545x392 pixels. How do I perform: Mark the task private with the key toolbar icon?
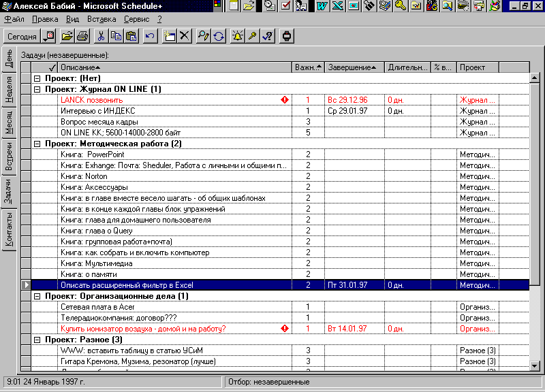tap(253, 36)
